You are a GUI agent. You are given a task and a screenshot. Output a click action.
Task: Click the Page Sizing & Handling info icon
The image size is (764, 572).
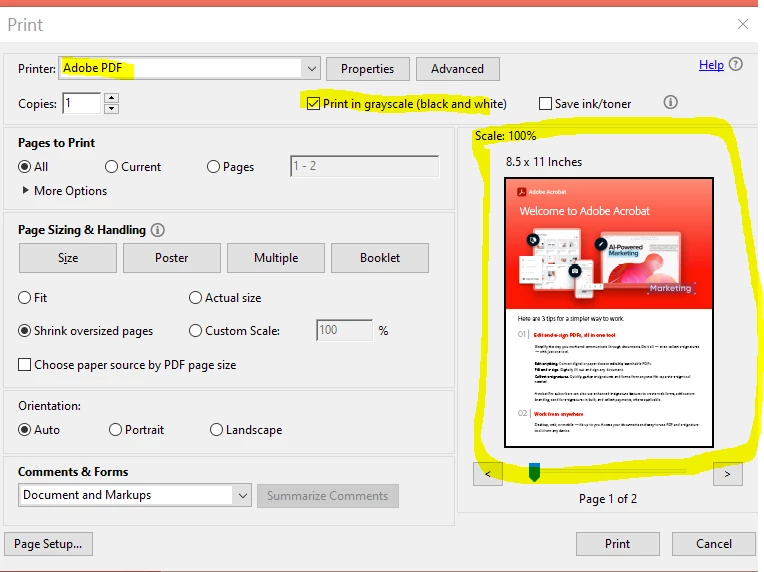(157, 230)
